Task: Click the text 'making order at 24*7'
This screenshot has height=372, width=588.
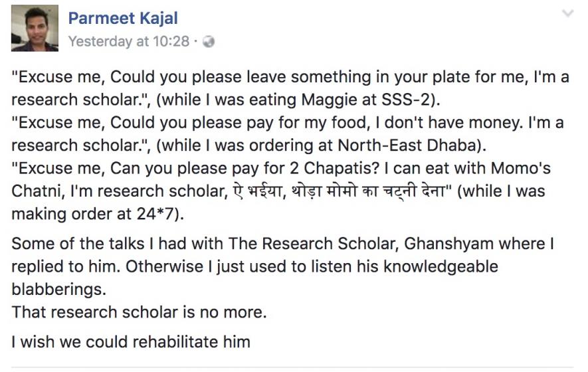Action: point(93,214)
